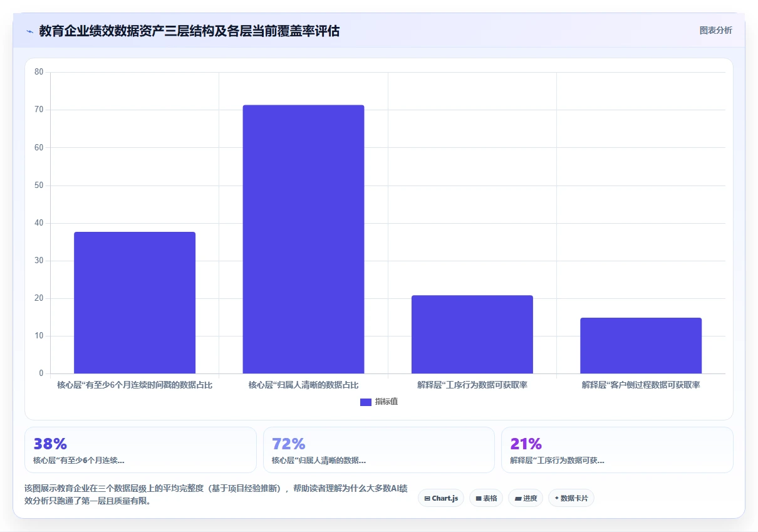Select the 72% data card
This screenshot has width=758, height=532.
tap(379, 450)
